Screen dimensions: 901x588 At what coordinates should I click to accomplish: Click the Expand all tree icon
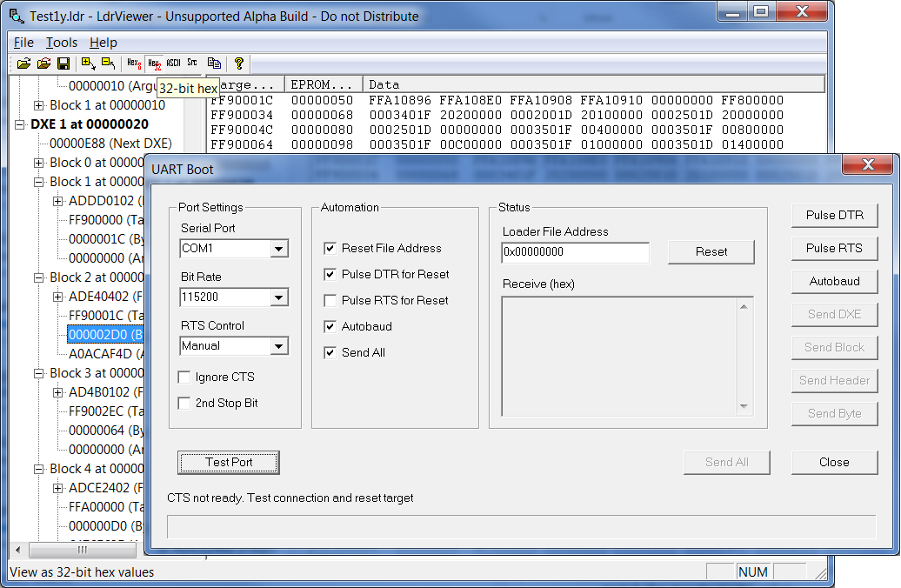(89, 63)
